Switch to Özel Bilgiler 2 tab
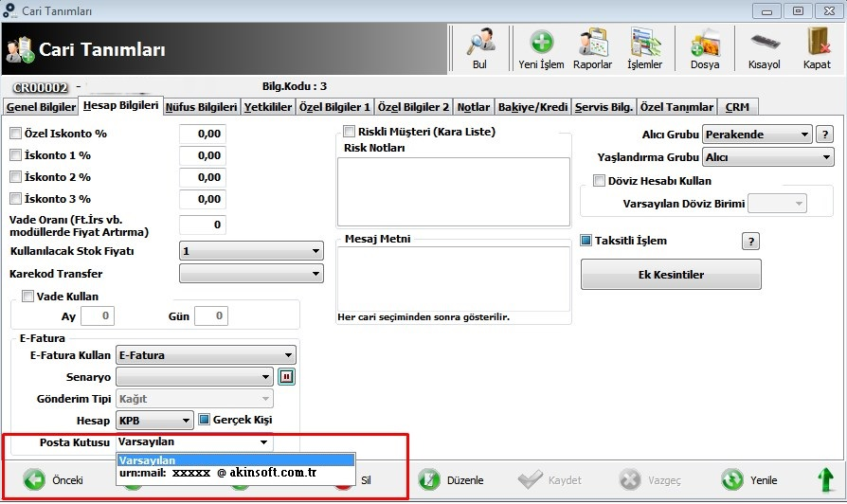 pos(413,107)
